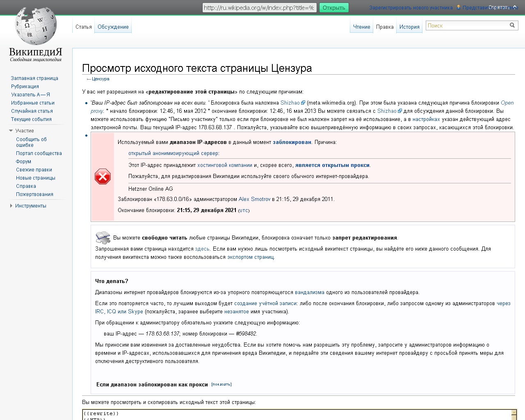Click the search magnifier icon

pyautogui.click(x=512, y=25)
